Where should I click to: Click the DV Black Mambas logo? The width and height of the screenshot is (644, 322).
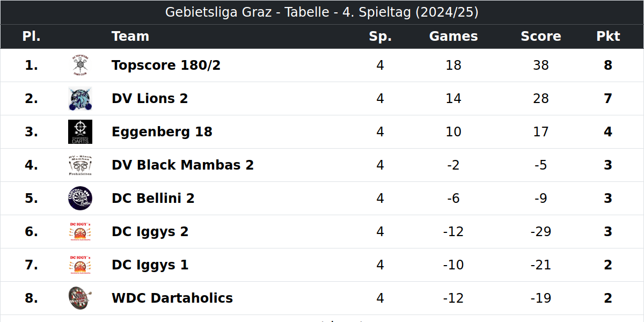(80, 165)
